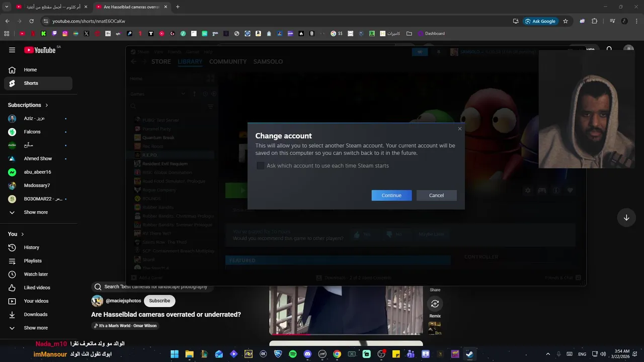644x362 pixels.
Task: Go to Home in YouTube sidebar
Action: point(38,70)
